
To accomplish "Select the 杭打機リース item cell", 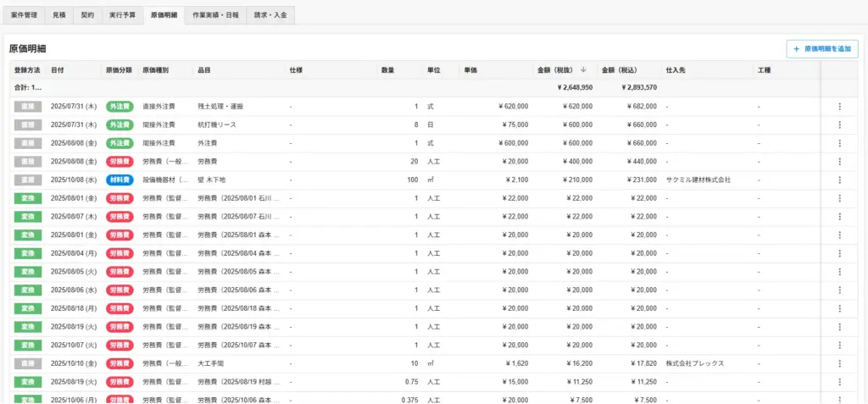I will (217, 125).
